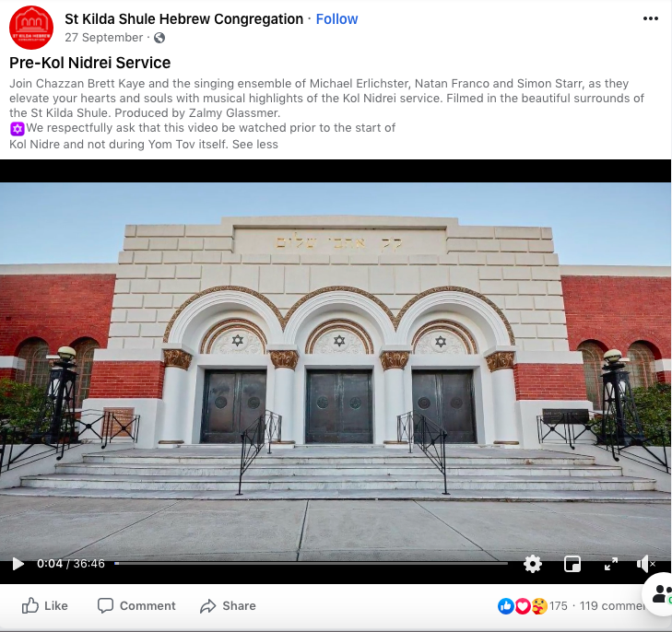
Task: Open video settings gear
Action: 533,564
